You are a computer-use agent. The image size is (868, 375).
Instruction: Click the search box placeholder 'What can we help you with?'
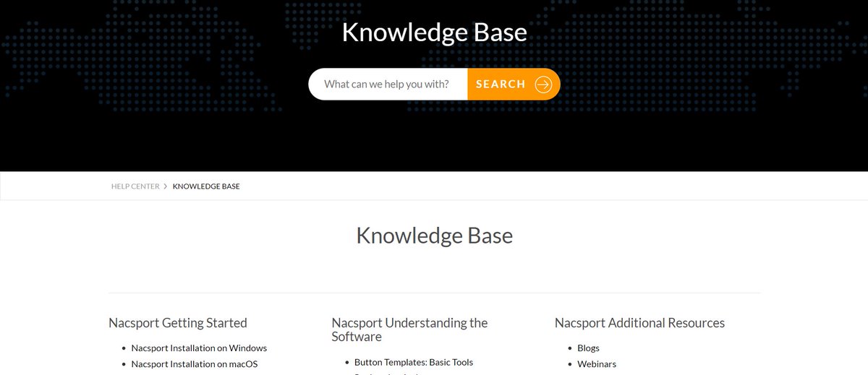pyautogui.click(x=386, y=84)
